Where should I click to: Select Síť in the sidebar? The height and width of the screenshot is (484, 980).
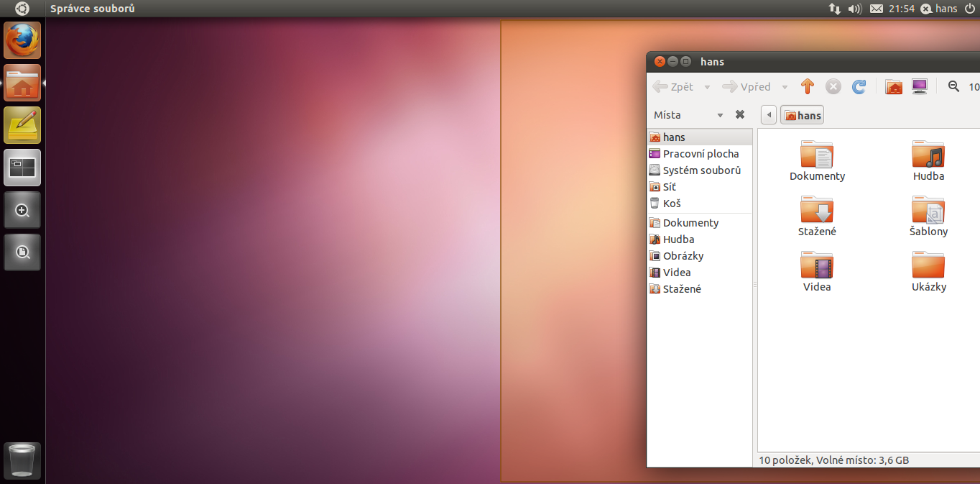click(700, 186)
